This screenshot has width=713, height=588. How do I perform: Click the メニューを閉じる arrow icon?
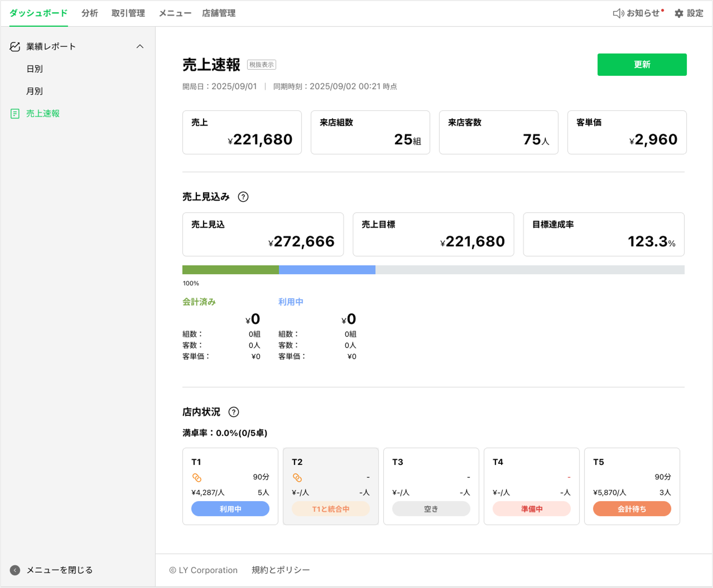click(15, 570)
